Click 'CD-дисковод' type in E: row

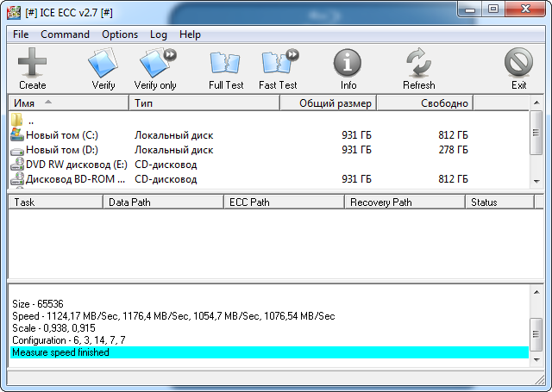[166, 165]
